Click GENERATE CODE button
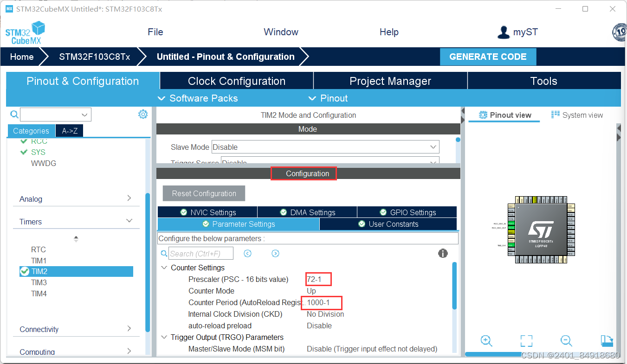 point(488,57)
